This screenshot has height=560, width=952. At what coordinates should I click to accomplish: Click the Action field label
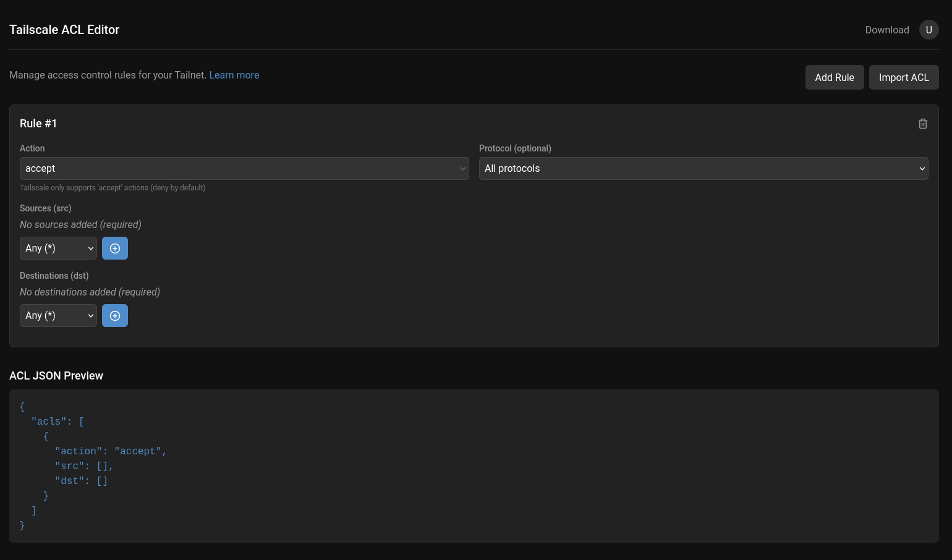(32, 148)
